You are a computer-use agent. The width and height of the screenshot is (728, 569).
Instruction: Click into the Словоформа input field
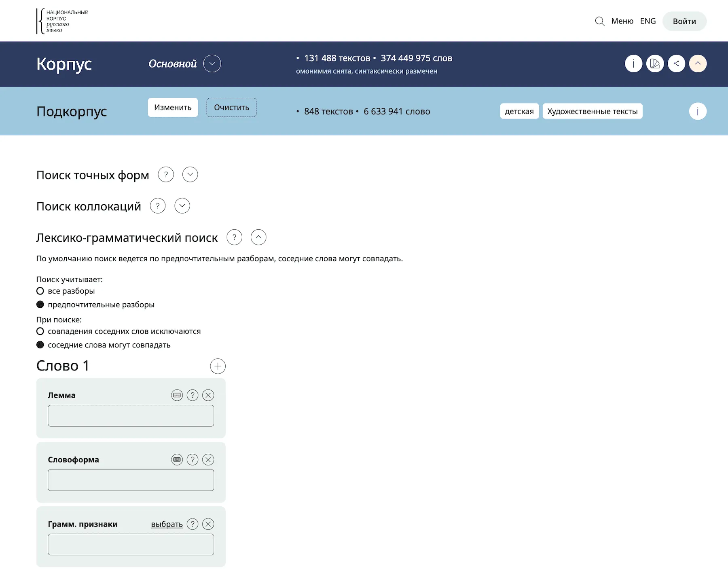point(131,480)
